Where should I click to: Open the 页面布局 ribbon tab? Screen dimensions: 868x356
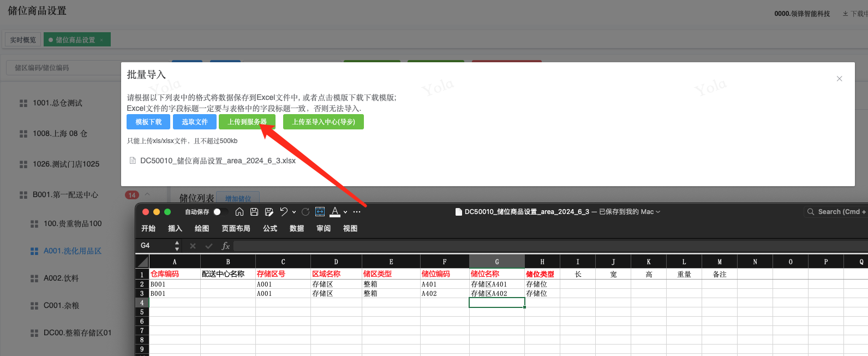click(236, 229)
